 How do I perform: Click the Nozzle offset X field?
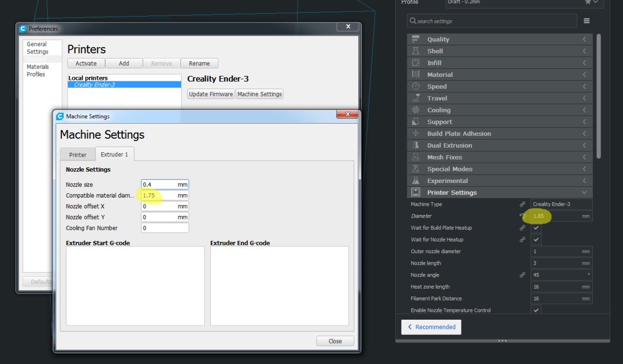point(165,206)
